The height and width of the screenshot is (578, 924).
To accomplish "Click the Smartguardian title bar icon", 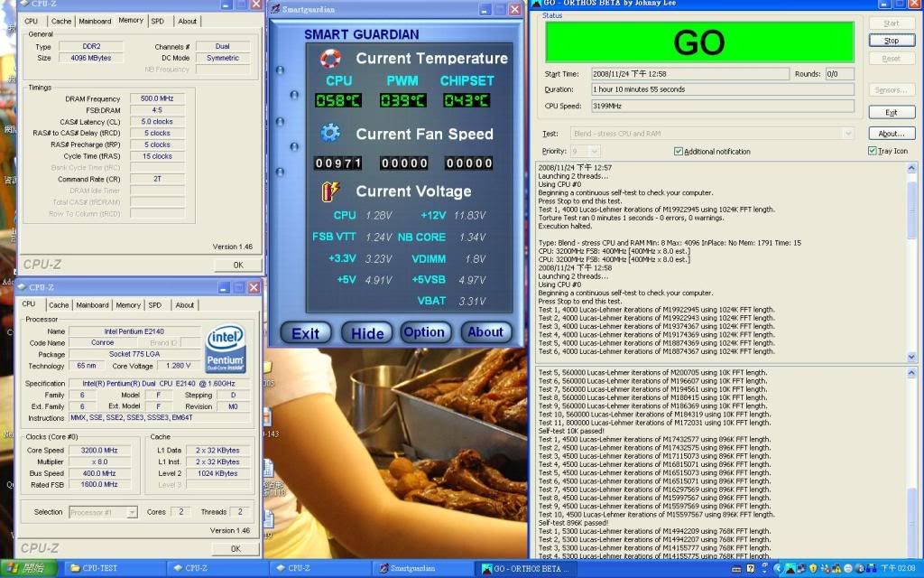I will (275, 9).
